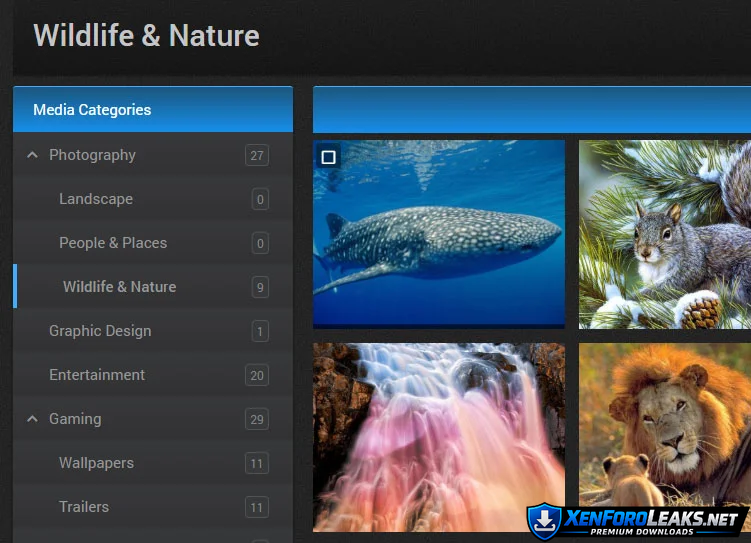Collapse the Gaming category chevron
This screenshot has width=751, height=543.
[32, 419]
